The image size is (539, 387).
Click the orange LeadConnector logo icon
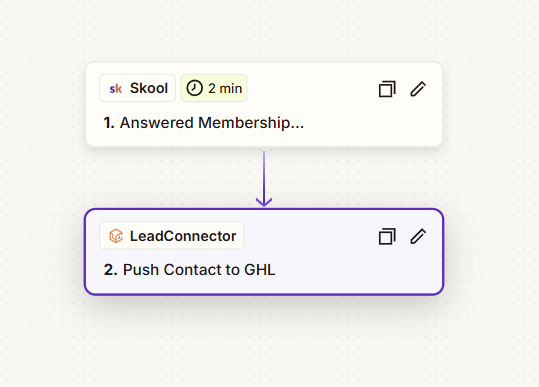click(x=116, y=236)
